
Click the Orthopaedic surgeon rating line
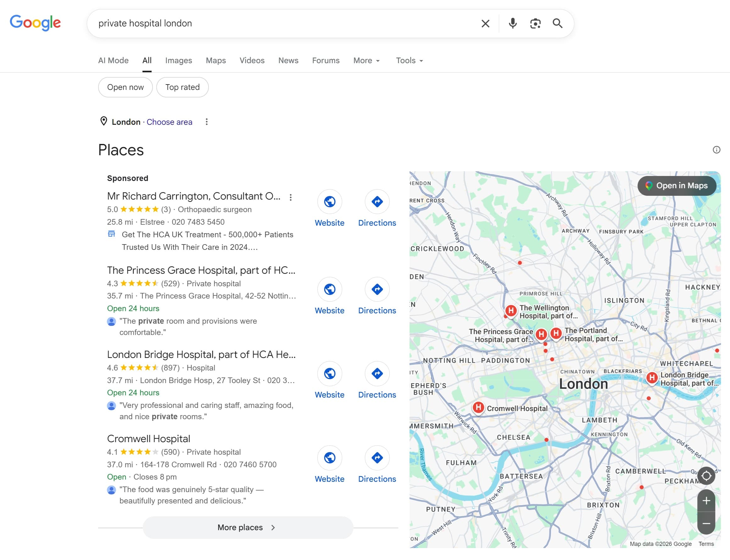pyautogui.click(x=179, y=209)
